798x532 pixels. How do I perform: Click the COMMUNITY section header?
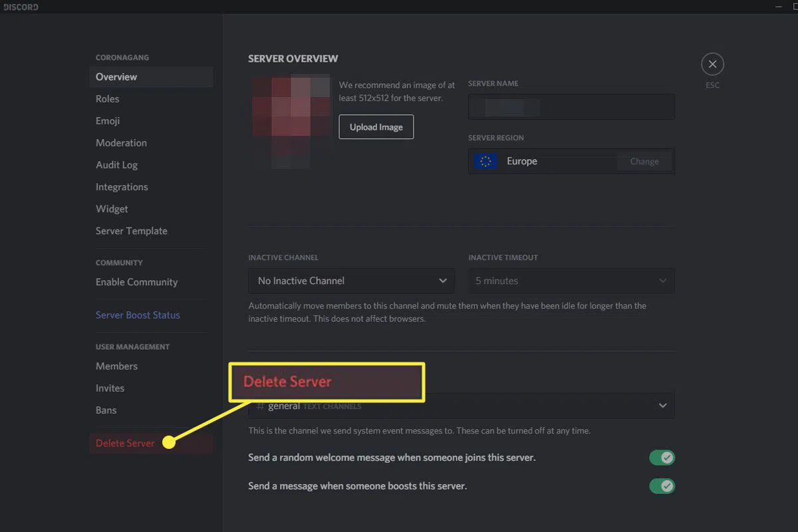click(x=119, y=263)
